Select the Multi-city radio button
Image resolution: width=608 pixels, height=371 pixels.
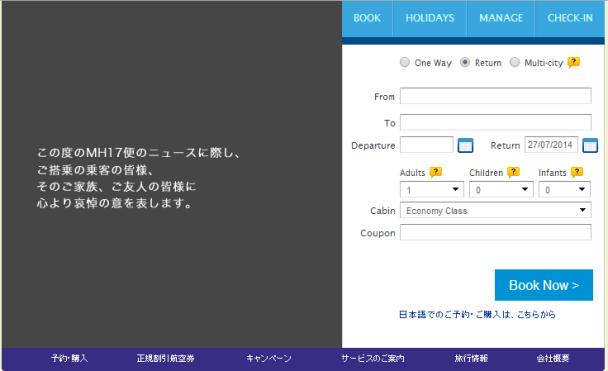point(514,62)
